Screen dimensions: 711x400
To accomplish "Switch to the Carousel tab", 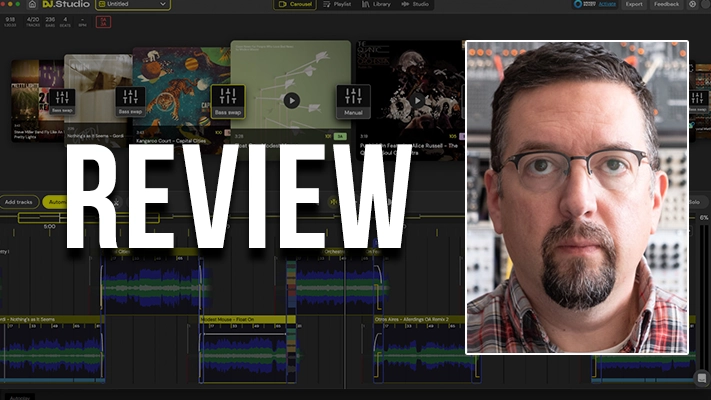I will 295,5.
